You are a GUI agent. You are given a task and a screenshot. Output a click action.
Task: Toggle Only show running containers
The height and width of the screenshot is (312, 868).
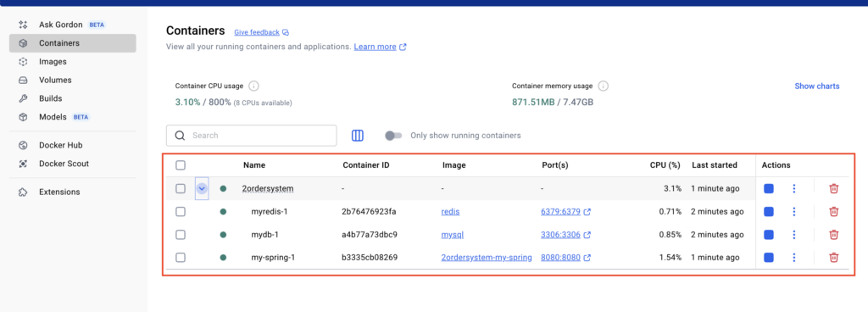point(393,136)
